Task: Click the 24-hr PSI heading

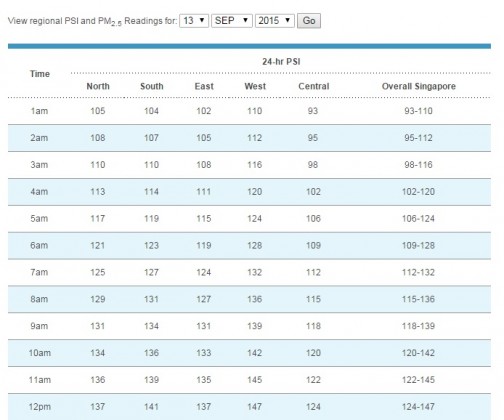Action: point(281,62)
